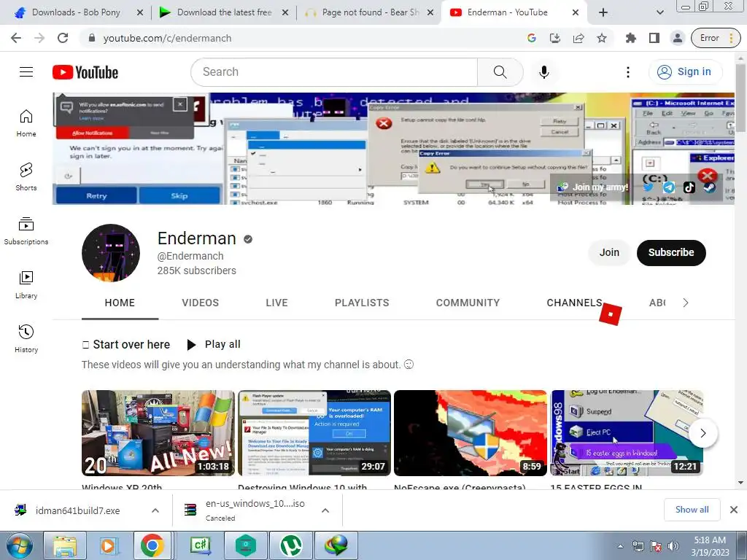The height and width of the screenshot is (560, 747).
Task: Click the install/download page icon in address bar
Action: coord(555,38)
